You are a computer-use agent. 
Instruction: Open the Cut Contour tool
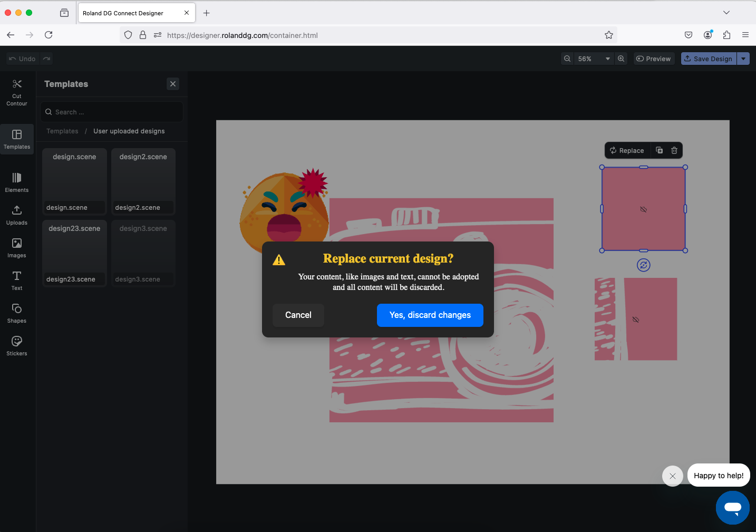(17, 92)
